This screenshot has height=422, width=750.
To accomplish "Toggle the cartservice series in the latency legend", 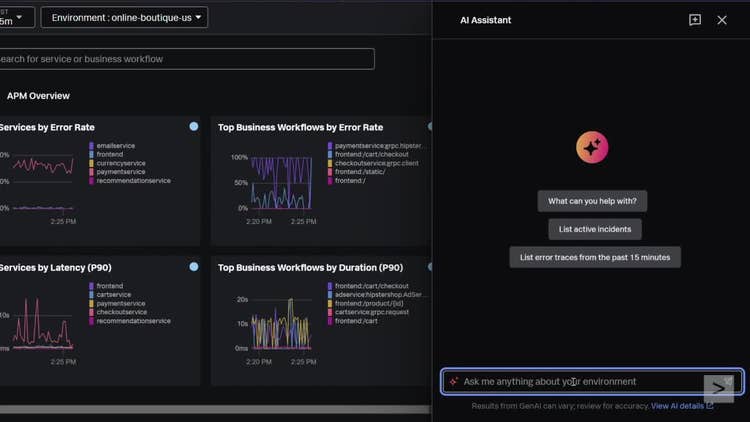I will (x=113, y=295).
